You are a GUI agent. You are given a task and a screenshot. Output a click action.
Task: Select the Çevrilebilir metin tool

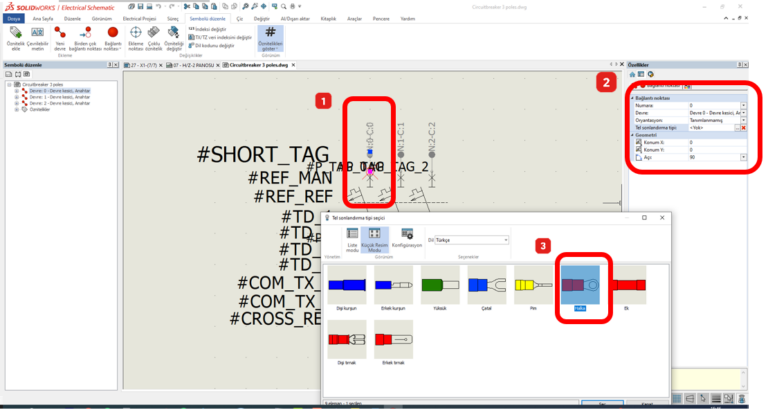pyautogui.click(x=36, y=36)
